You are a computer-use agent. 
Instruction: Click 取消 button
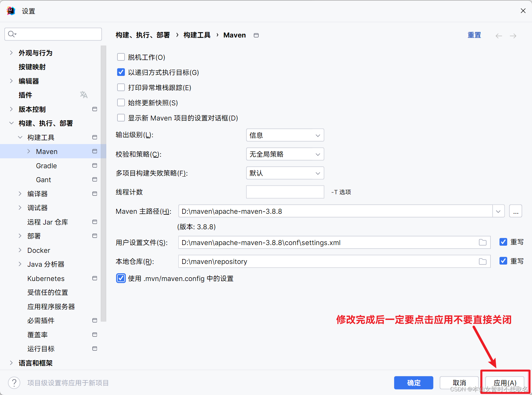[x=459, y=383]
